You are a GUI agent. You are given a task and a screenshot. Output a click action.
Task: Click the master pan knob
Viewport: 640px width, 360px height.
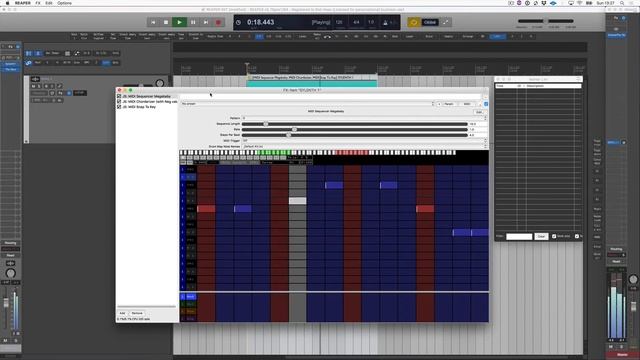click(633, 279)
